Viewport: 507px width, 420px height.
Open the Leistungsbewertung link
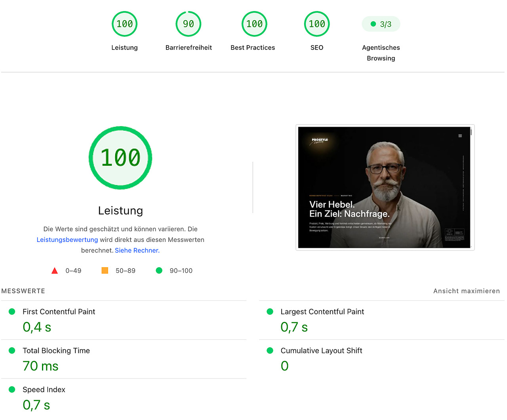(67, 240)
